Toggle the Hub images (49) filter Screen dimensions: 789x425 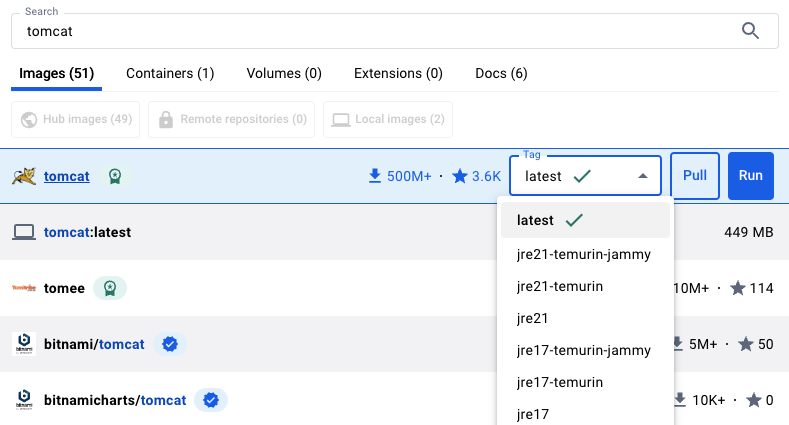[76, 119]
